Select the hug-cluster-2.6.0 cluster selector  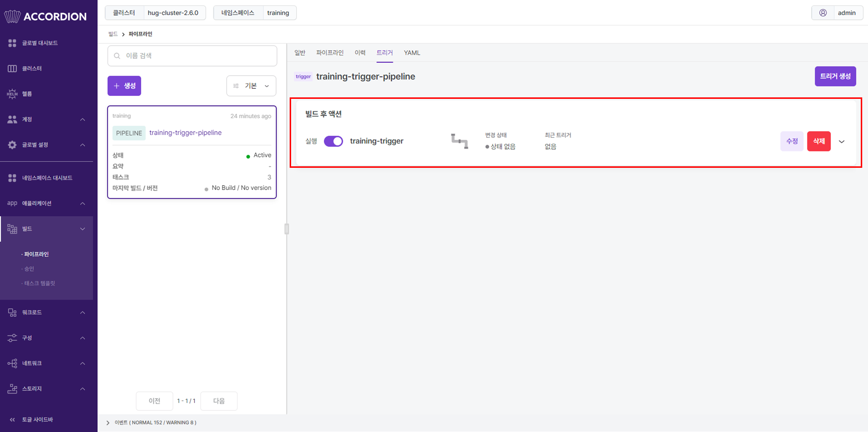156,13
